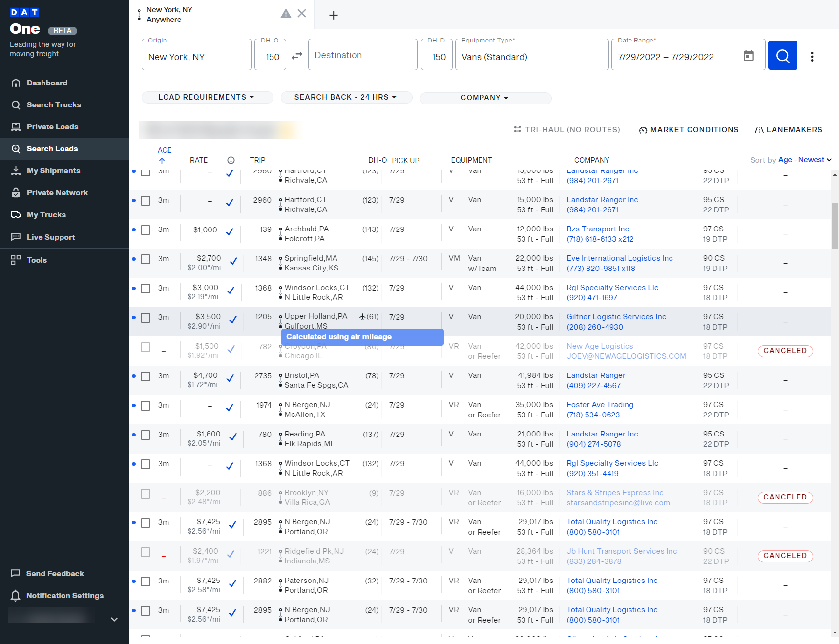Expand Search Back - 24 Hrs dropdown
This screenshot has height=644, width=839.
pyautogui.click(x=346, y=97)
